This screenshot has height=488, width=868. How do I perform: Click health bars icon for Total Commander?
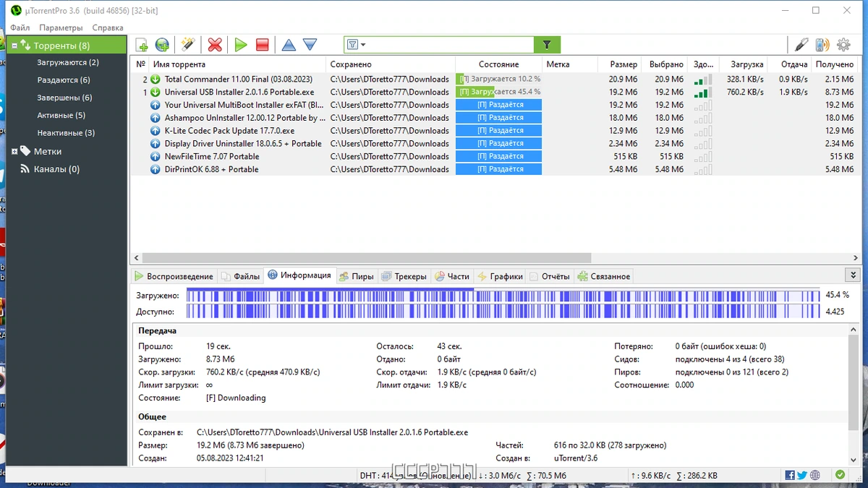pyautogui.click(x=702, y=79)
